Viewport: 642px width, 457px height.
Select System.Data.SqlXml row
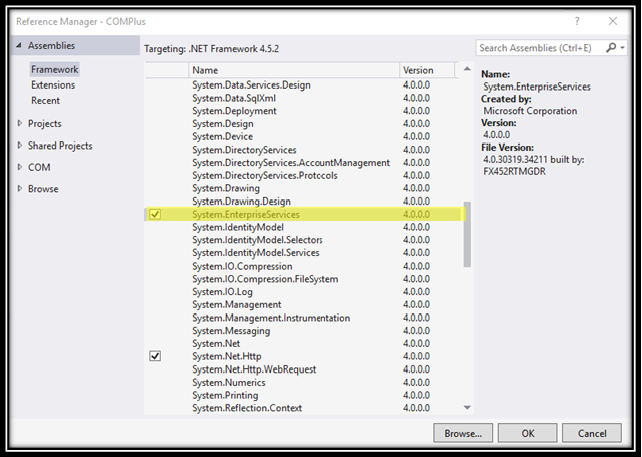pyautogui.click(x=305, y=98)
